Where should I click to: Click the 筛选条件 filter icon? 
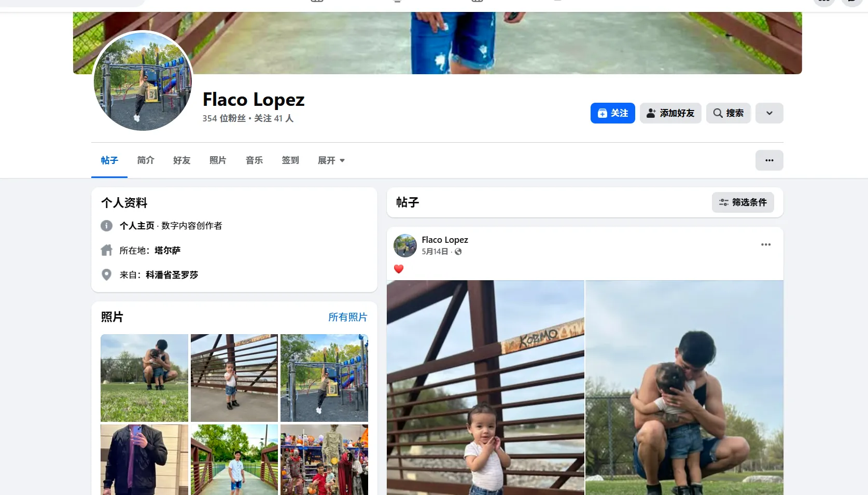pyautogui.click(x=724, y=202)
